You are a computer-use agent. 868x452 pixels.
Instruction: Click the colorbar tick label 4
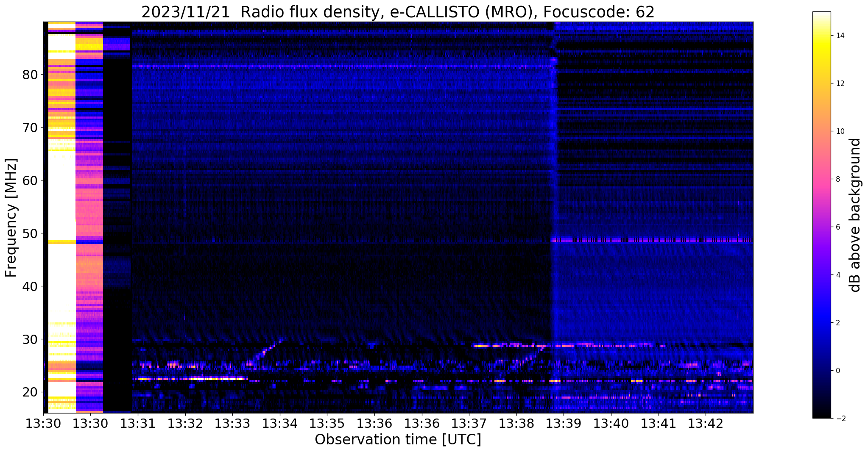point(837,275)
